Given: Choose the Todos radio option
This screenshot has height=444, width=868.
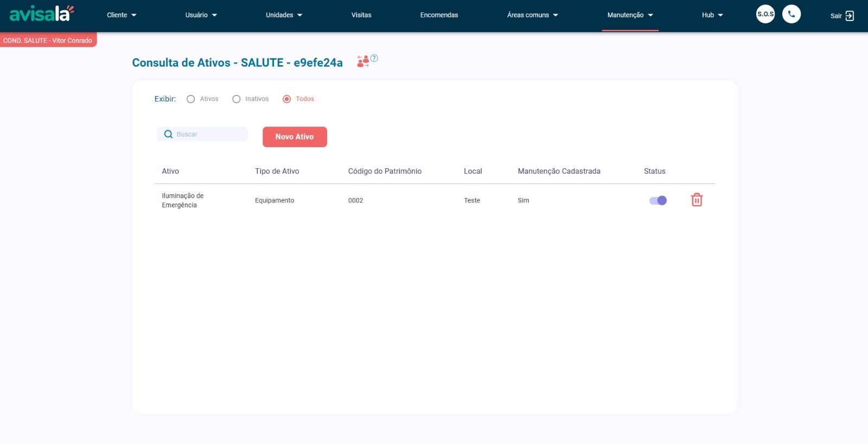Looking at the screenshot, I should (287, 99).
